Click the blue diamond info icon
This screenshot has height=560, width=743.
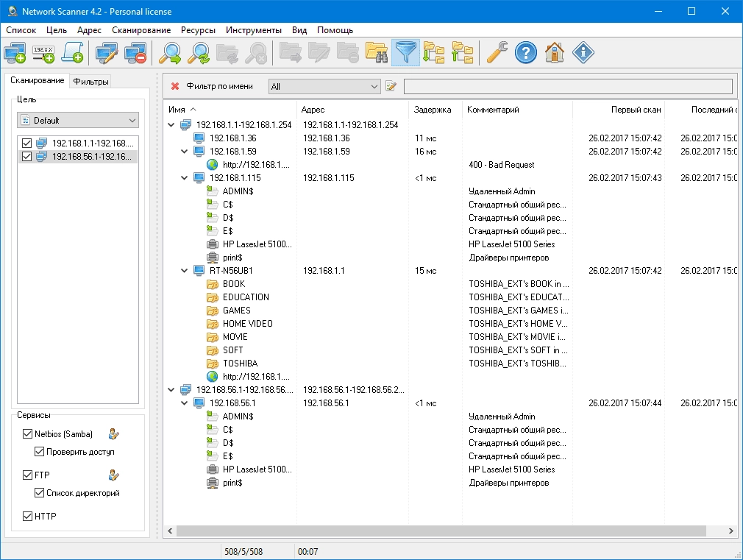(583, 53)
